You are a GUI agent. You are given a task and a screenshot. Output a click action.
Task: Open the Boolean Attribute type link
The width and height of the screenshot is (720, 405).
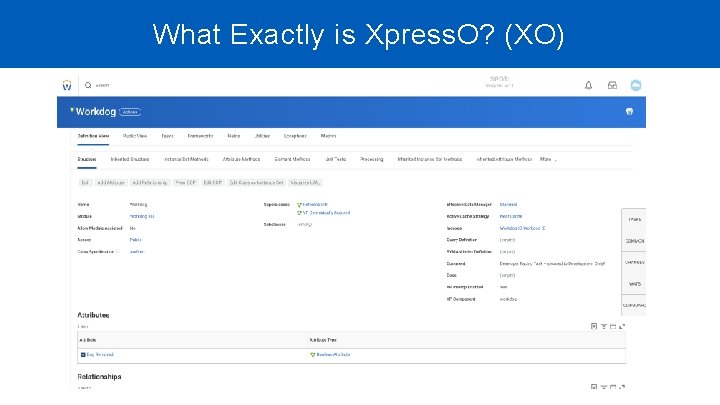point(333,354)
